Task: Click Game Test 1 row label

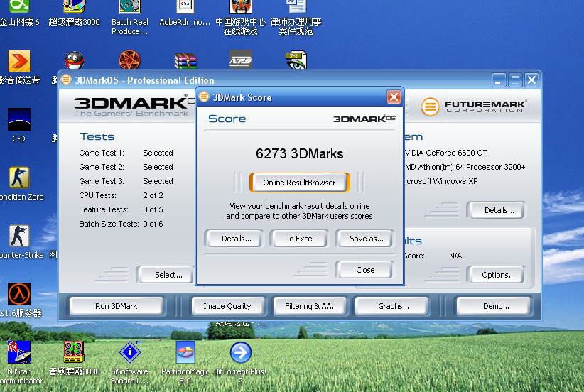Action: click(x=102, y=153)
